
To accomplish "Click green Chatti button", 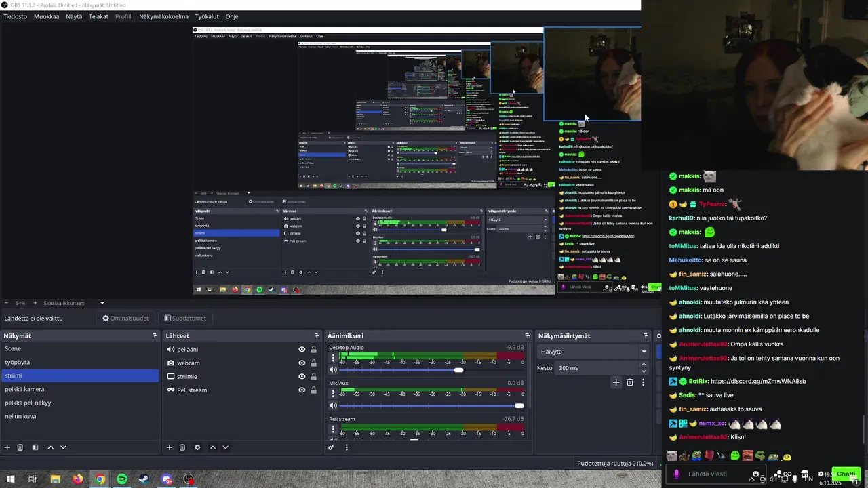I will (846, 474).
